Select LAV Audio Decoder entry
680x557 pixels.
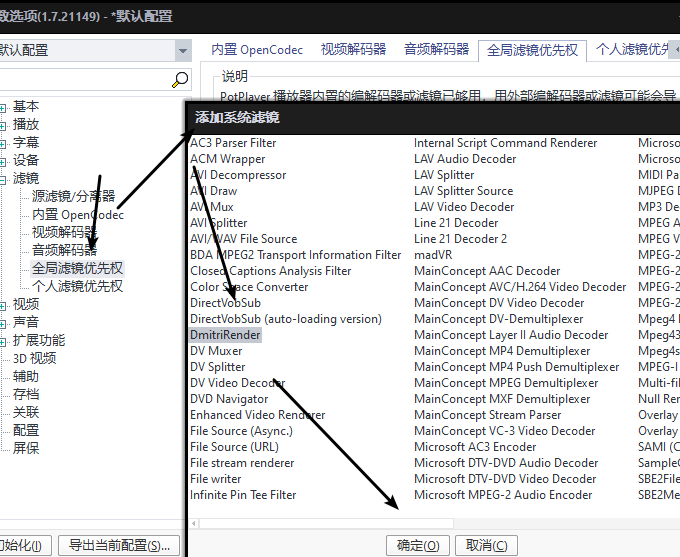click(x=465, y=159)
